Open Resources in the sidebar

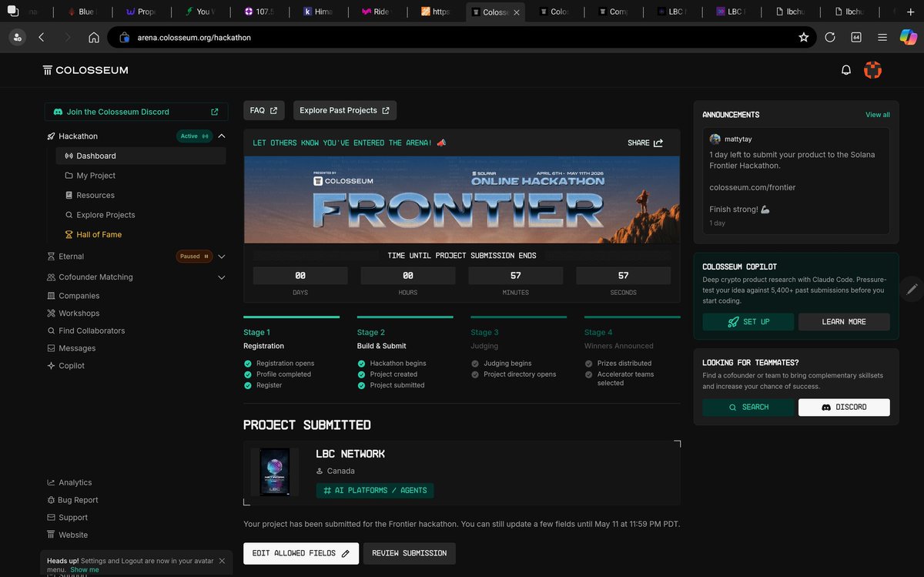point(95,195)
